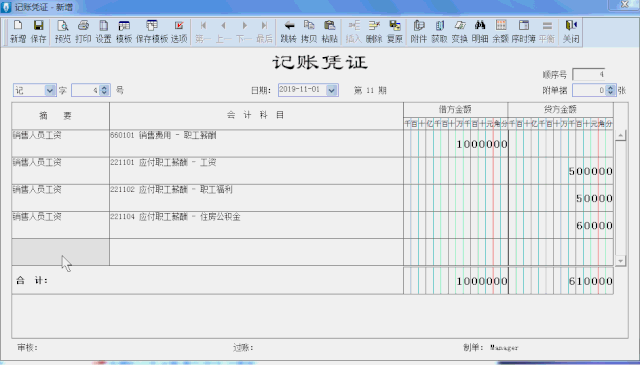
Task: Click the 销售人员工资 summary in the 221102 row
Action: 60,198
